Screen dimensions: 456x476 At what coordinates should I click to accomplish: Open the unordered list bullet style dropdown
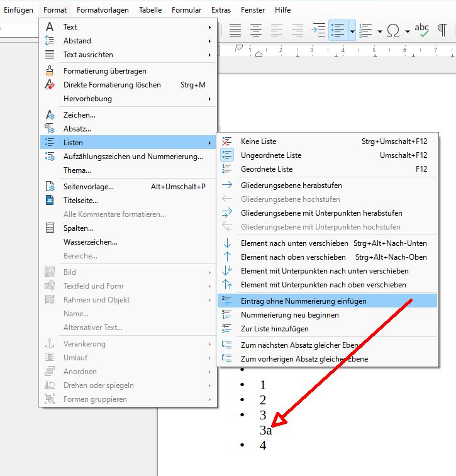tap(352, 30)
